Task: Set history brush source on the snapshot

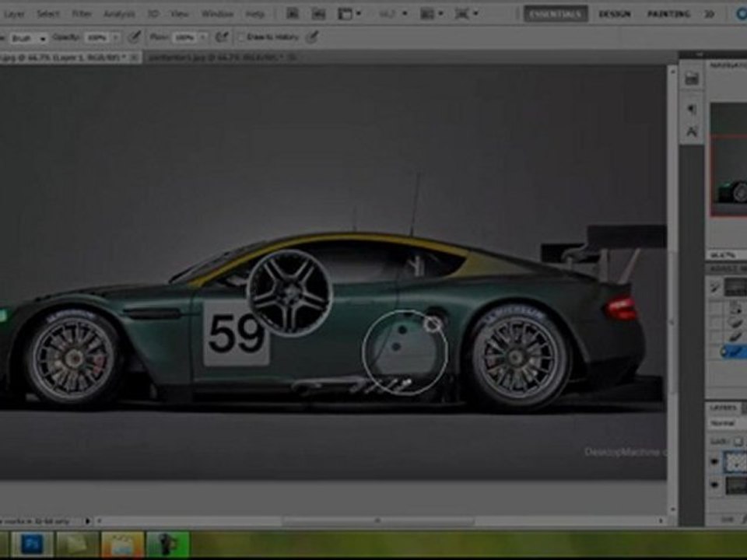Action: 714,287
